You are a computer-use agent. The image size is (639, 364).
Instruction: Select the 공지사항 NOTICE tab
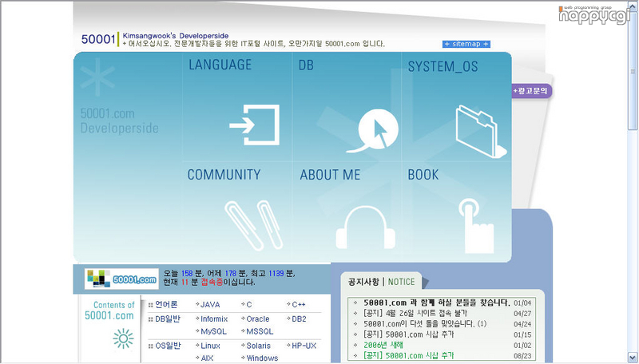(382, 282)
